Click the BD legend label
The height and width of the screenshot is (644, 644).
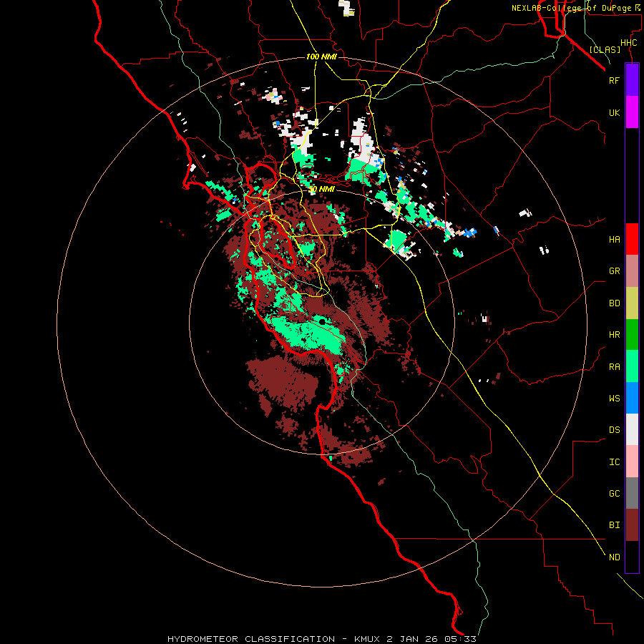(x=614, y=303)
